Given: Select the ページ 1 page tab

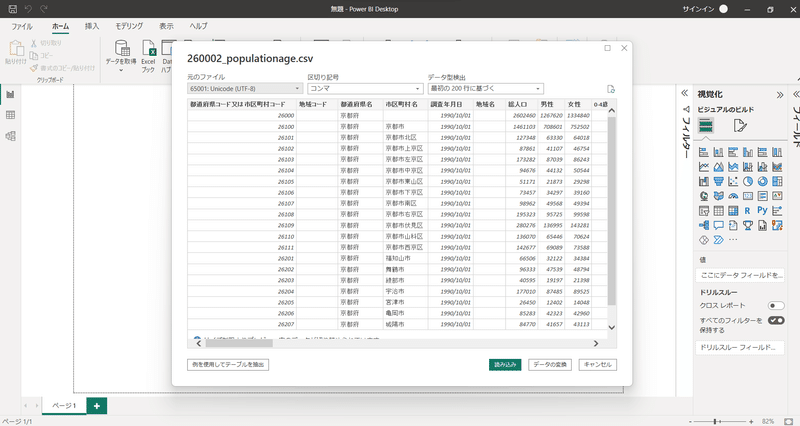Looking at the screenshot, I should pos(64,406).
